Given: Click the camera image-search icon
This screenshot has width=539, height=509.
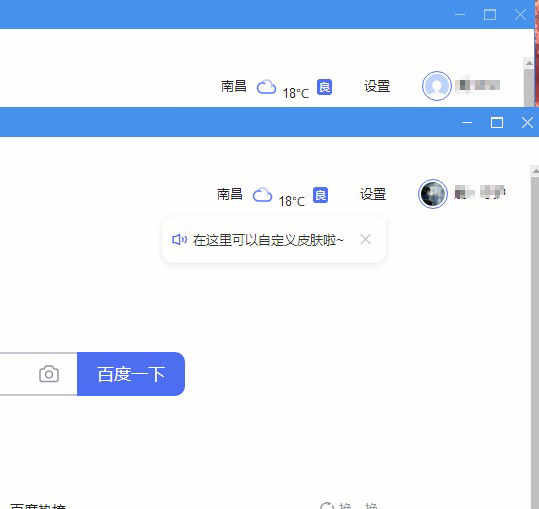Looking at the screenshot, I should coord(49,374).
